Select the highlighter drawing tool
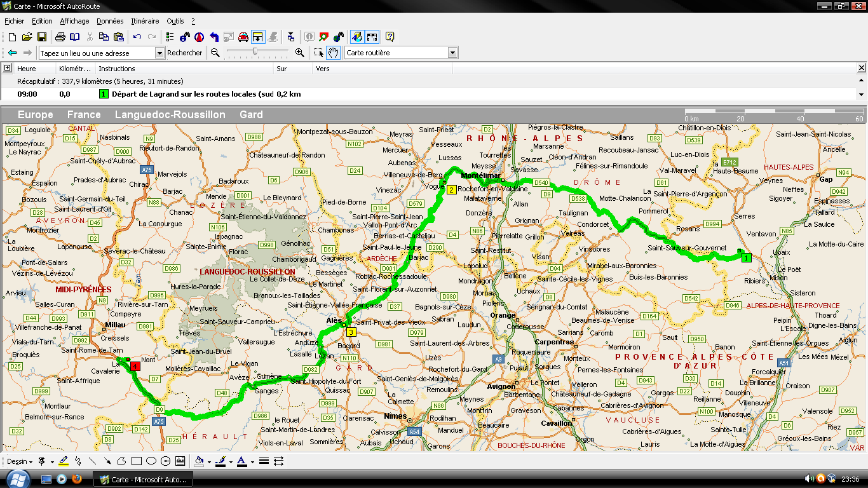Viewport: 868px width, 488px height. (63, 461)
